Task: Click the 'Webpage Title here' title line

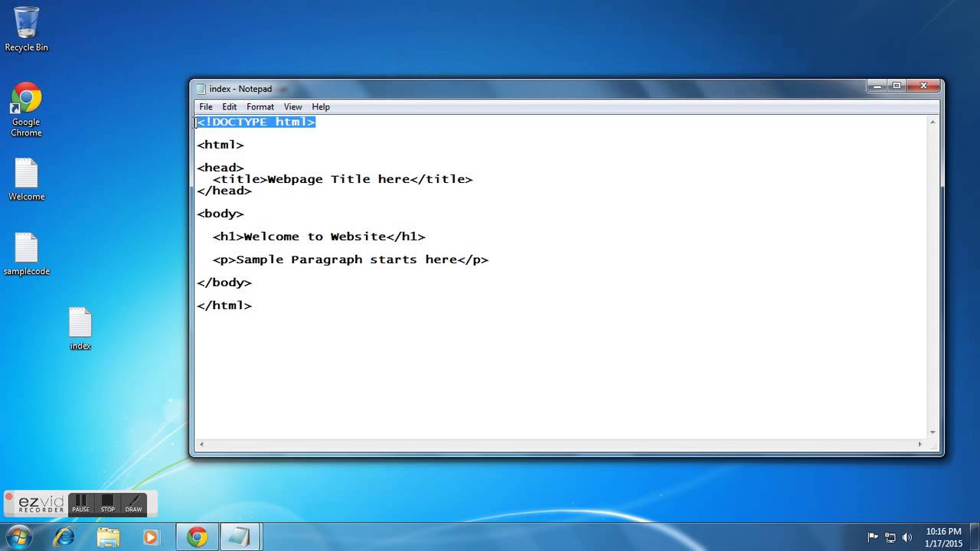Action: (343, 179)
